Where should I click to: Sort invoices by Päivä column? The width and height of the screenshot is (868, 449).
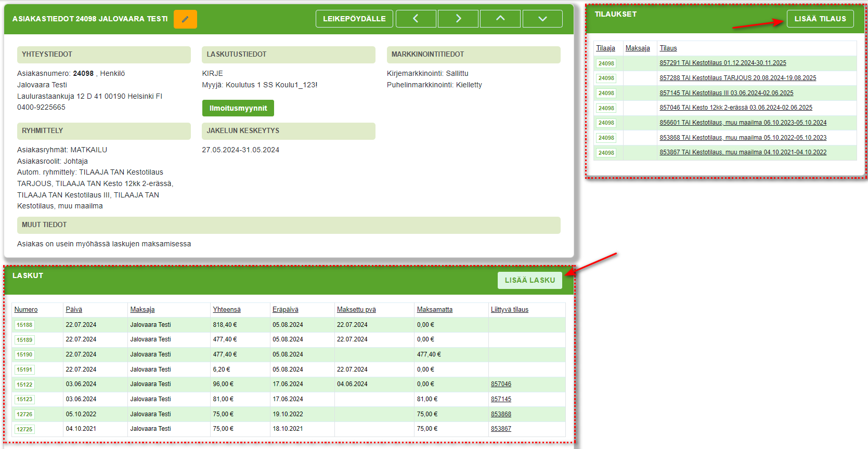[74, 310]
